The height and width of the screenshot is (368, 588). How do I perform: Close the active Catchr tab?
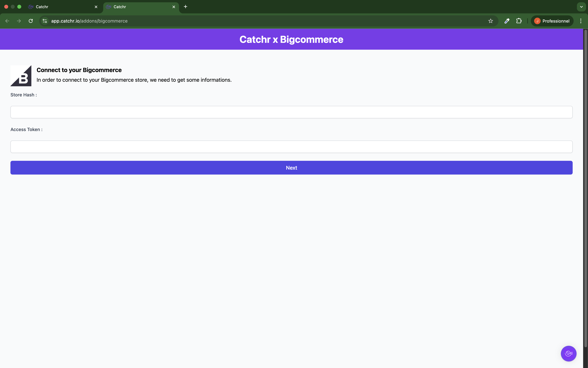pos(174,7)
